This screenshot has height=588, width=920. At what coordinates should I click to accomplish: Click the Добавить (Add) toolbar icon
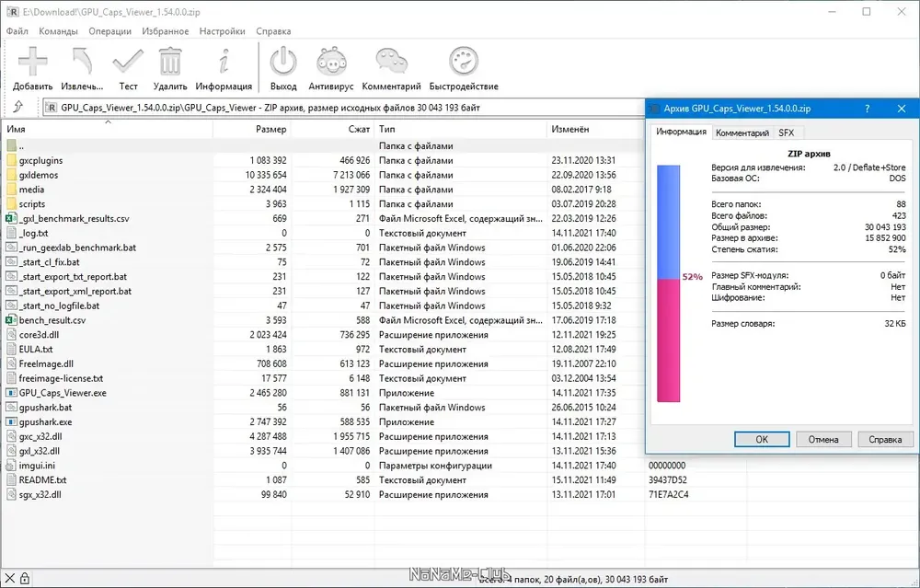[32, 61]
